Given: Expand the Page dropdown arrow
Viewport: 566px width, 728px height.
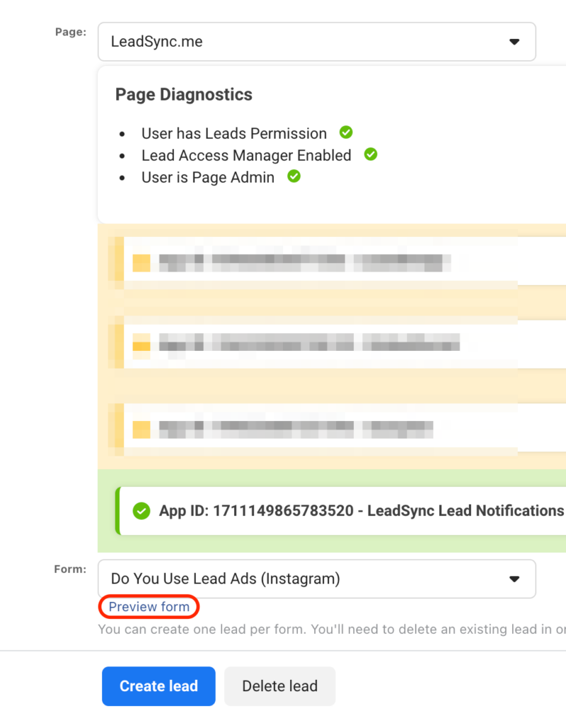Looking at the screenshot, I should (514, 42).
